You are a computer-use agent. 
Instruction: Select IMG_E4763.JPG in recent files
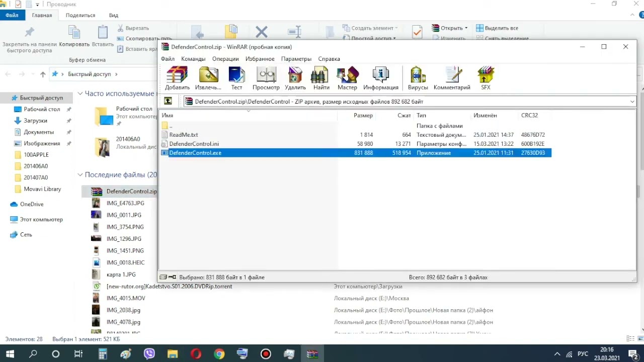(125, 203)
